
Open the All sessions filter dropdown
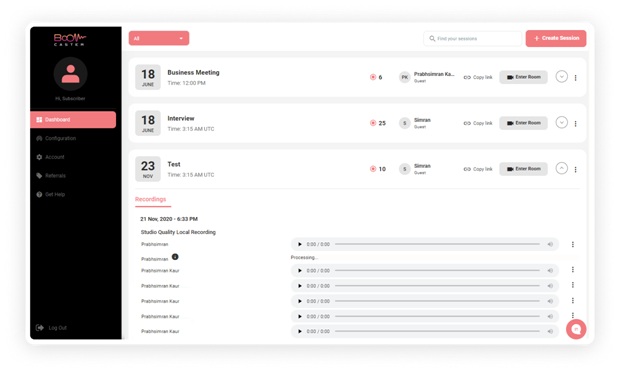click(159, 38)
